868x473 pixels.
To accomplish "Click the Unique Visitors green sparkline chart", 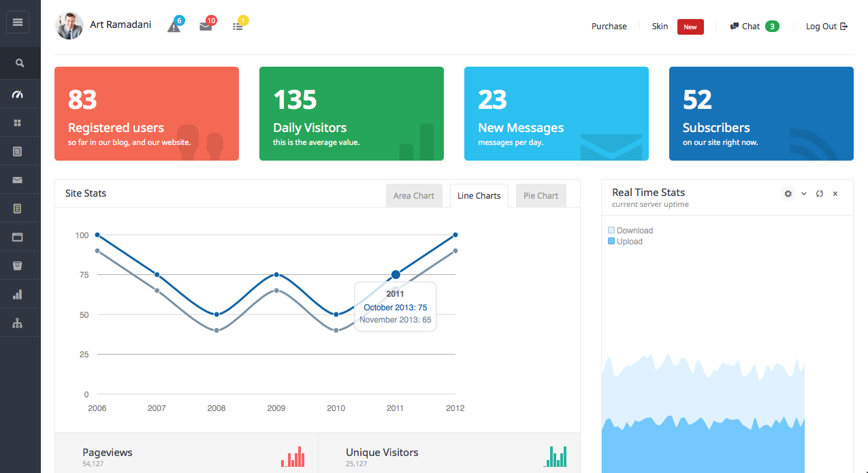I will (556, 457).
